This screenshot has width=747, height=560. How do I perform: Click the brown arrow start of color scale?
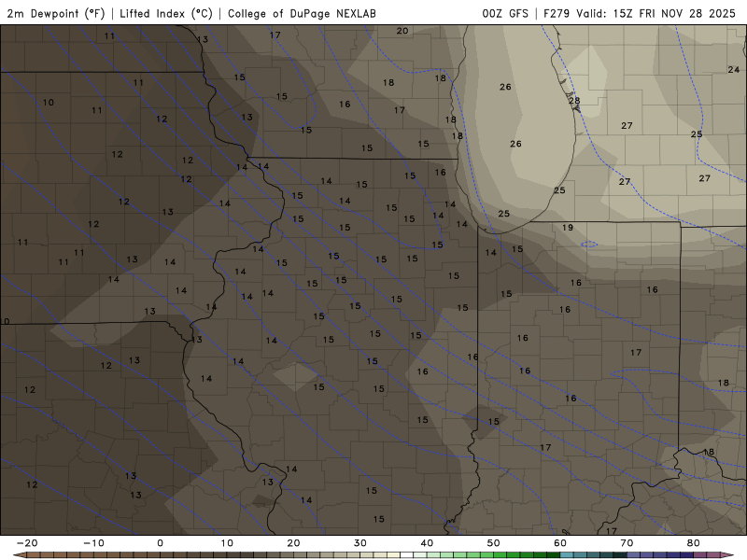click(19, 555)
